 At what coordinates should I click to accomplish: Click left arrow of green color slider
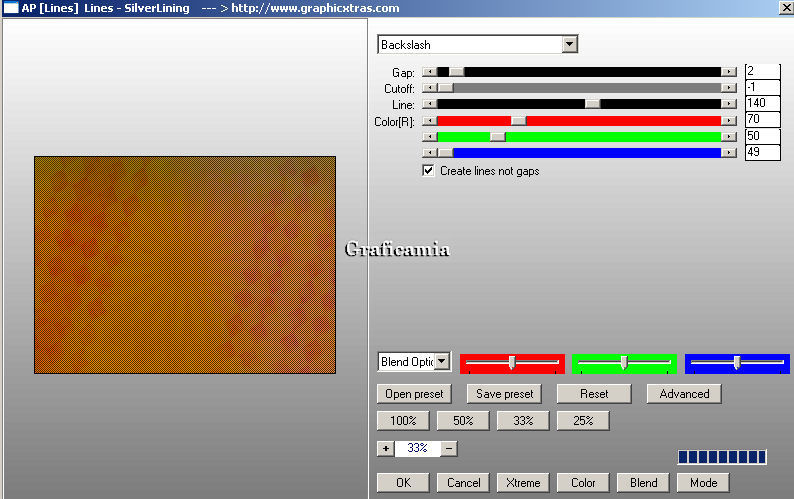[429, 137]
